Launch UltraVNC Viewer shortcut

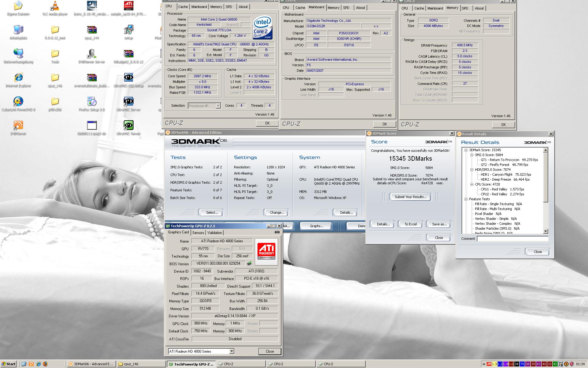tap(129, 128)
